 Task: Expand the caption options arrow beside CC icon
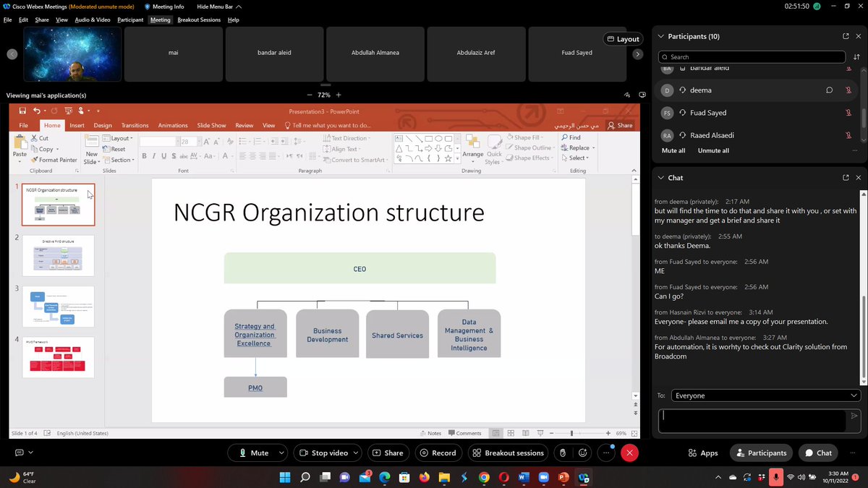pos(30,453)
